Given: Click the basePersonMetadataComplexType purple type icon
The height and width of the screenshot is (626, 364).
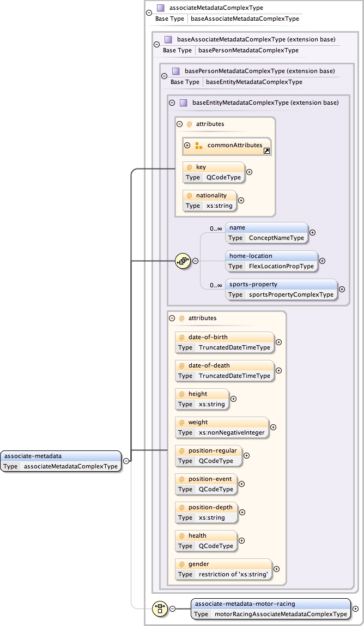Looking at the screenshot, I should point(175,71).
